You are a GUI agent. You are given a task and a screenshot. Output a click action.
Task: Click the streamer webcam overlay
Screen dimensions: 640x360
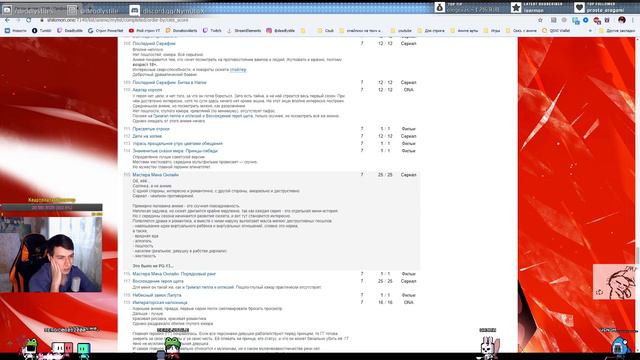[x=51, y=254]
